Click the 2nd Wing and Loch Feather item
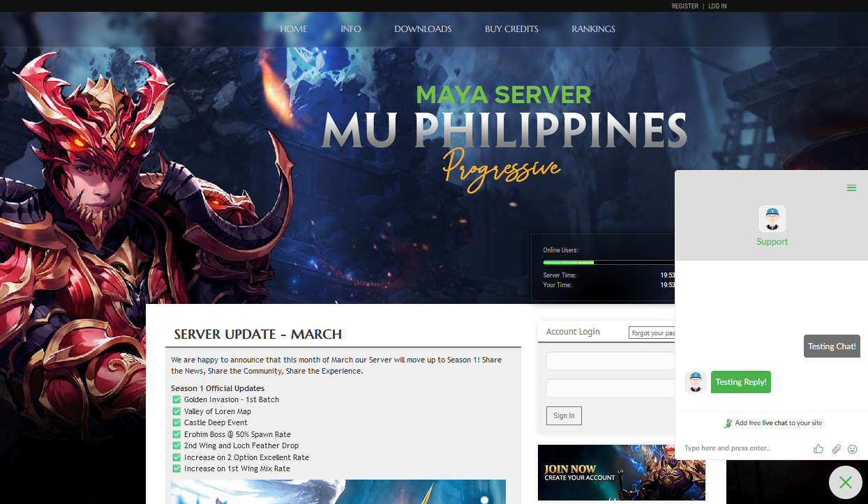The height and width of the screenshot is (504, 868). coord(241,445)
